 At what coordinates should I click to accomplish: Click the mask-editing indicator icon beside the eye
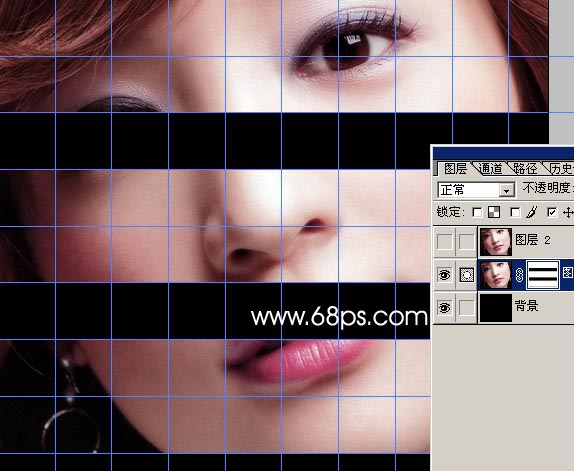466,274
